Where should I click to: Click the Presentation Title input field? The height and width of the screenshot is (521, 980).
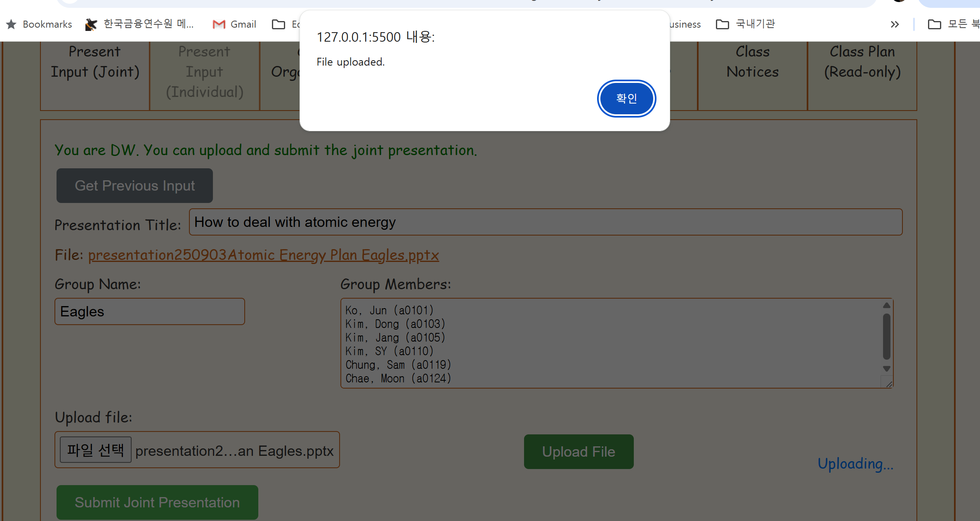tap(545, 222)
